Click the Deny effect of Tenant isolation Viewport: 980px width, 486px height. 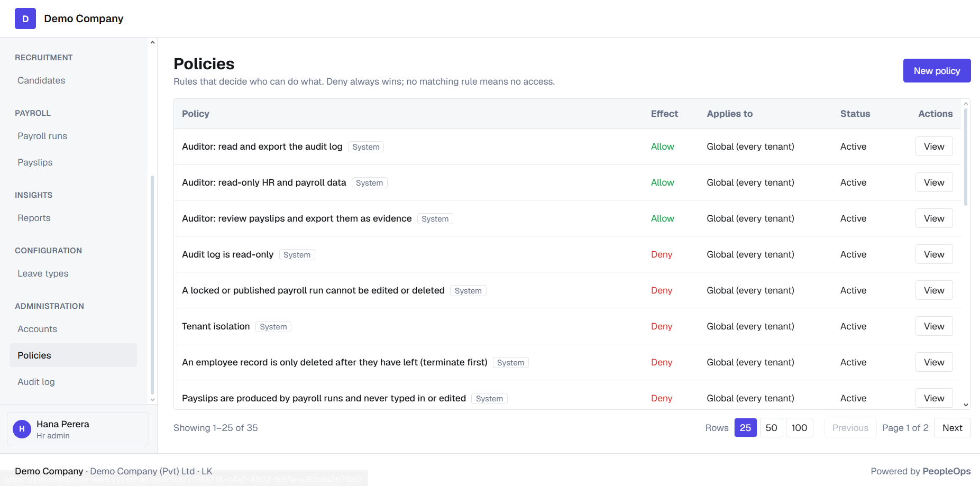(661, 326)
